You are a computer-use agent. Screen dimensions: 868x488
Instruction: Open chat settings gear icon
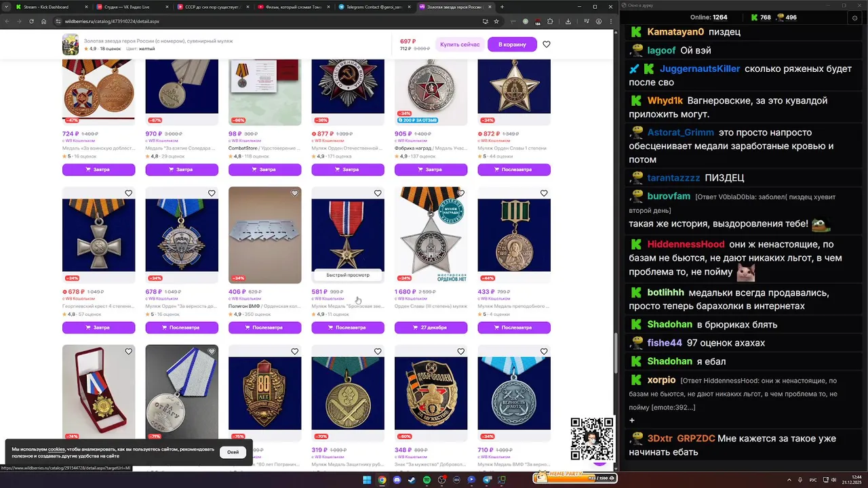click(854, 18)
